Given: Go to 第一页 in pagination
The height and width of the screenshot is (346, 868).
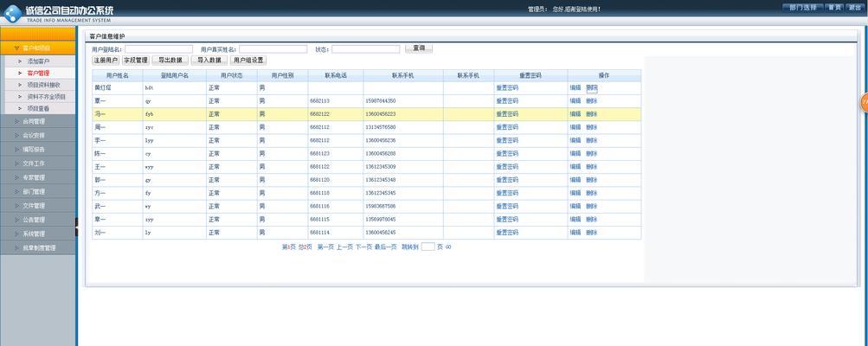Looking at the screenshot, I should click(325, 247).
